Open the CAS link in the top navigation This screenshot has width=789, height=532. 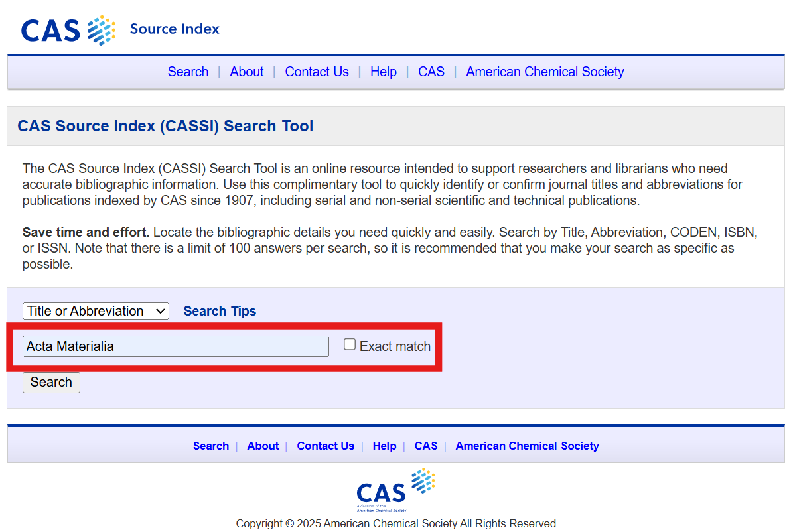(x=431, y=72)
